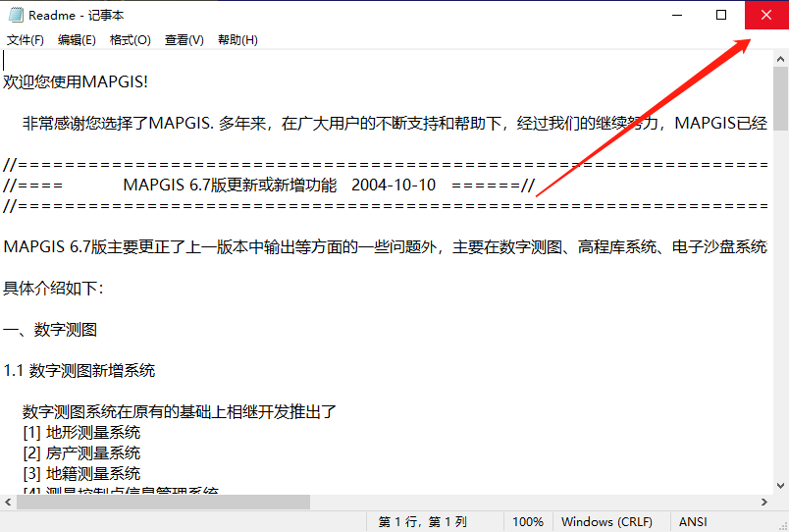
Task: Minimize the Readme Notepad window
Action: [677, 15]
